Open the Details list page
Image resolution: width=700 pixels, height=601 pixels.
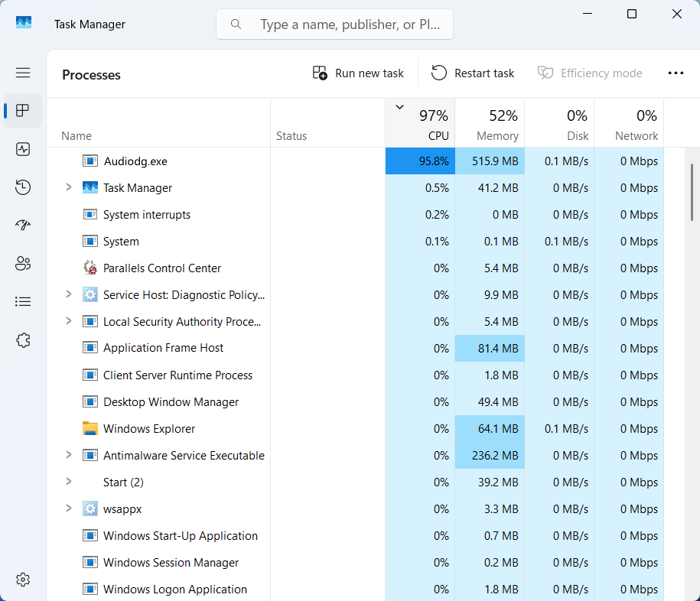point(23,302)
